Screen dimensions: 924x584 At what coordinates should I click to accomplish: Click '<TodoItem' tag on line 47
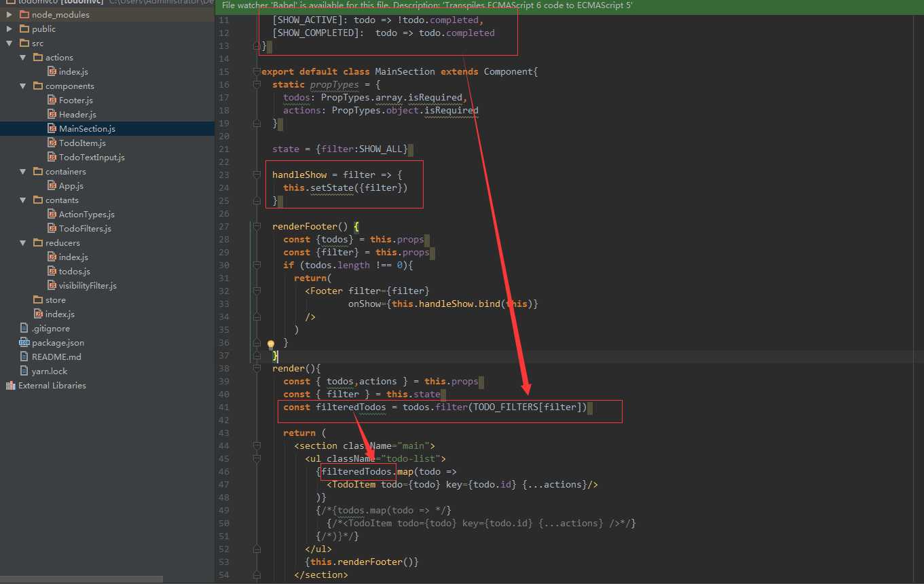coord(351,484)
